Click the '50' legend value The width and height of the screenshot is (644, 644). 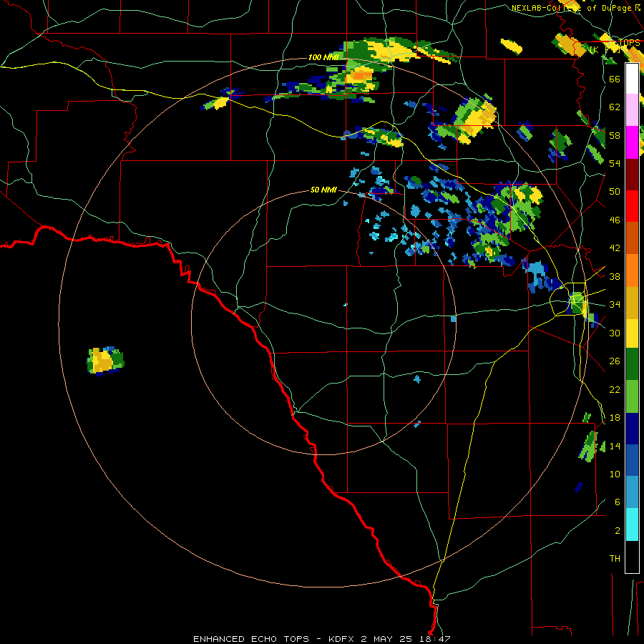point(615,192)
